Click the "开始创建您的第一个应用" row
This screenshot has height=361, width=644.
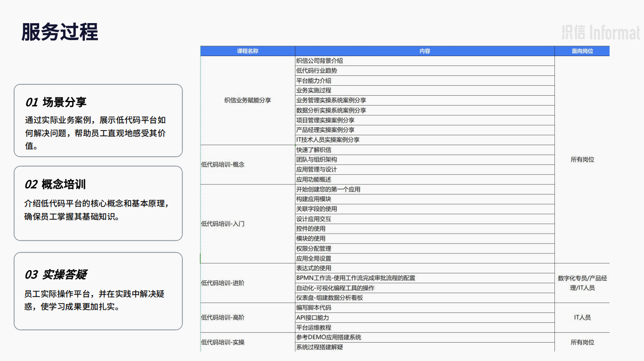(x=425, y=189)
